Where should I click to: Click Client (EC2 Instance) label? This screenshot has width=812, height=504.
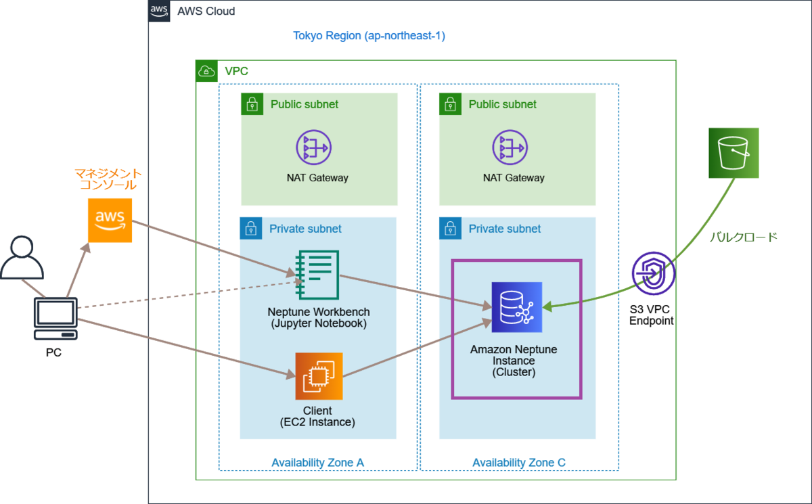click(x=317, y=416)
